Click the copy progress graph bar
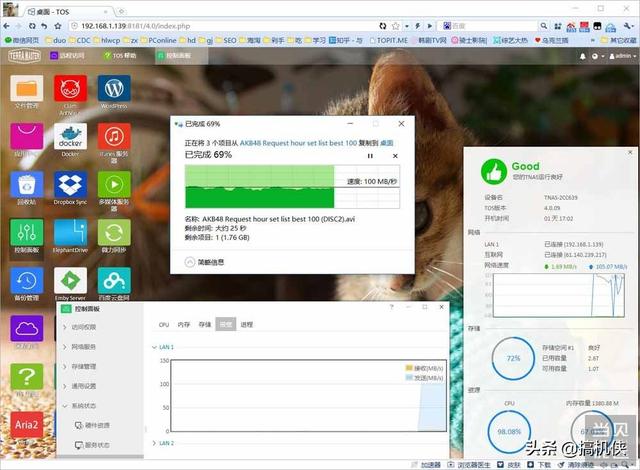Screen dimensions: 640x470 [x=292, y=187]
